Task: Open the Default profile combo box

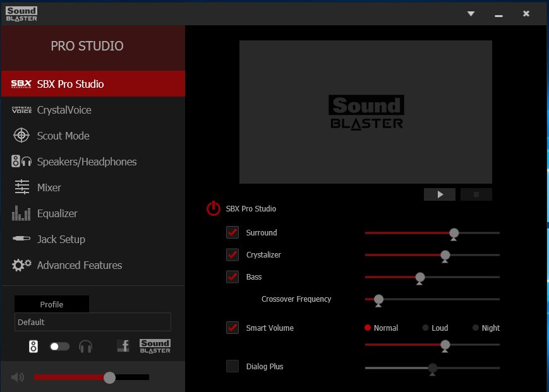Action: 93,322
